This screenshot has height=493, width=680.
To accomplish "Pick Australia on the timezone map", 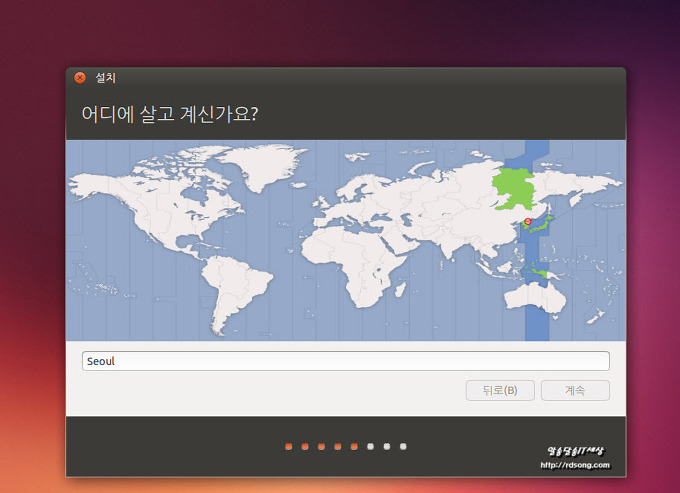I will pos(550,297).
